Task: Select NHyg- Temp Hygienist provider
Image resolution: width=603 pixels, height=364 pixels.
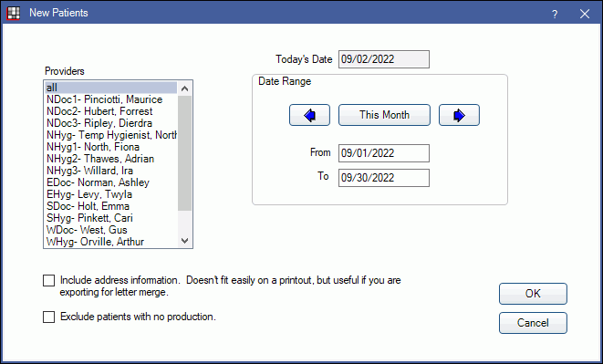Action: coord(110,135)
